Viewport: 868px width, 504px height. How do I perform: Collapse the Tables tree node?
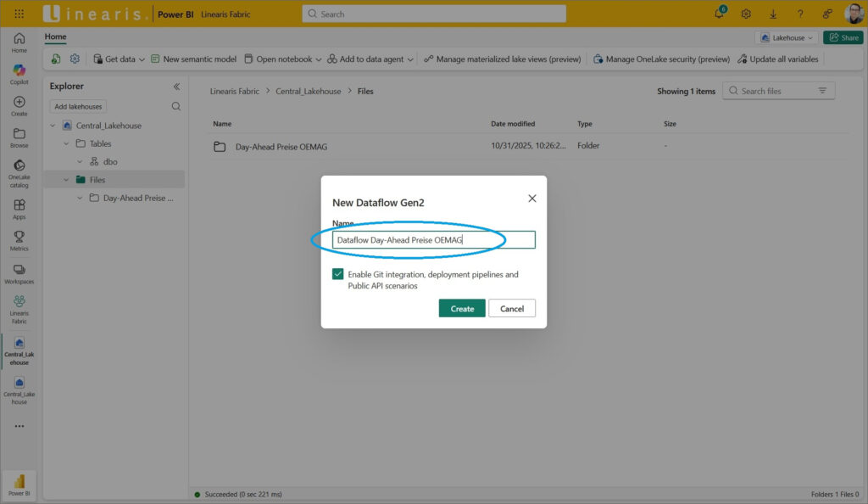68,143
